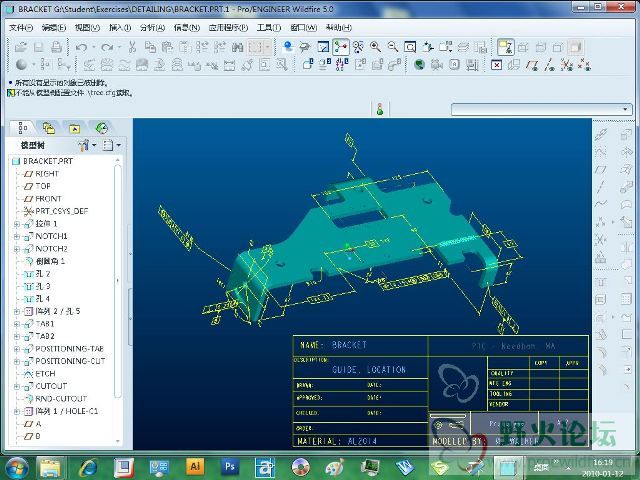Click the Save toolbar icon
640x480 pixels.
point(38,47)
